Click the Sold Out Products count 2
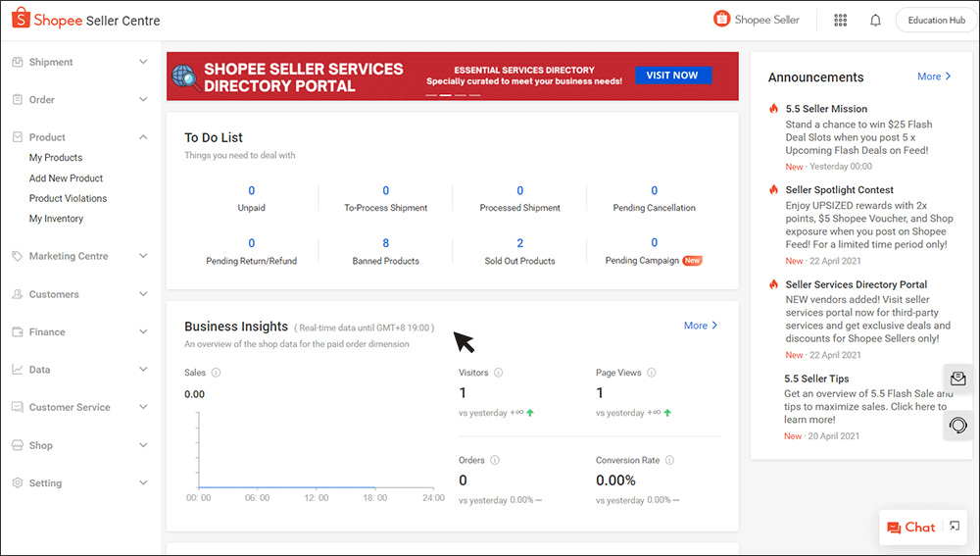 pos(520,243)
